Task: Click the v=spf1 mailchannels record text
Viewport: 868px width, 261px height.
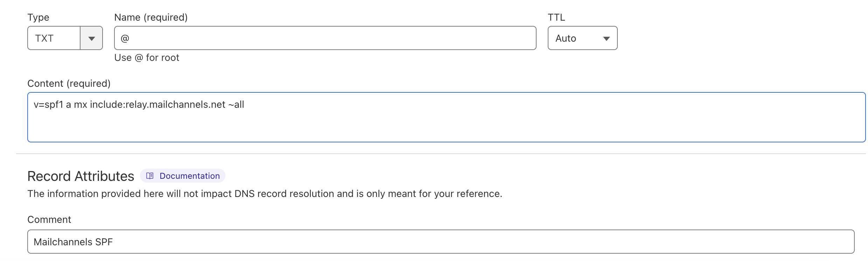Action: click(x=139, y=104)
